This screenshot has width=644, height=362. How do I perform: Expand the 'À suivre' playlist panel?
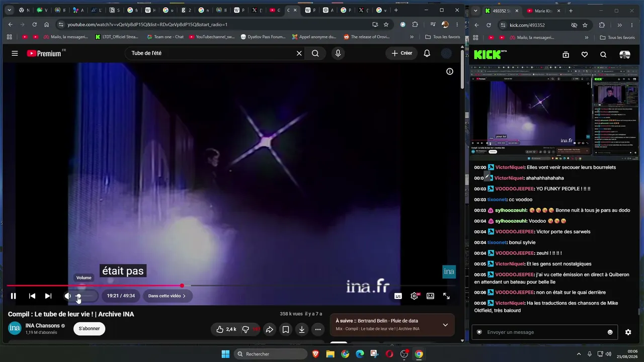tap(445, 325)
